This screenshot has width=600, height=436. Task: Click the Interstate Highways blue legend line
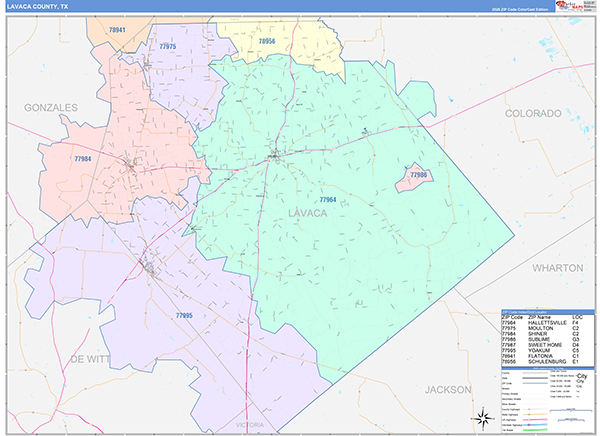click(x=535, y=425)
